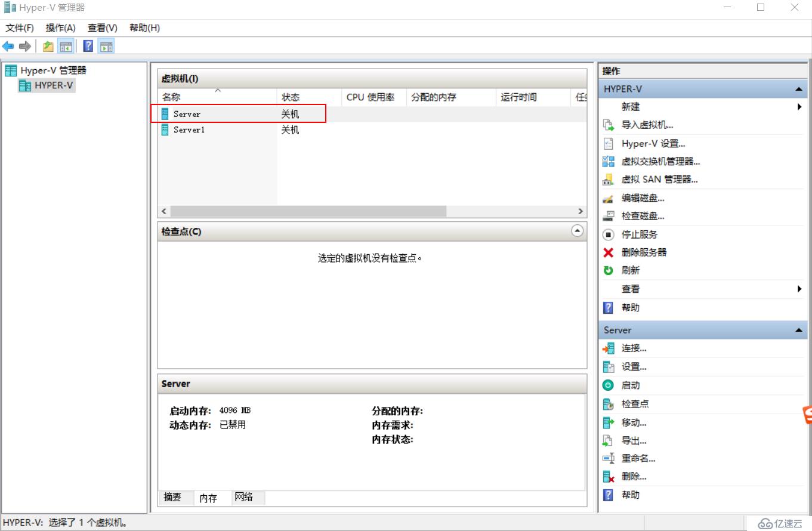This screenshot has width=812, height=531.
Task: Select the Hyper-V 管理器 root tree node
Action: tap(46, 70)
